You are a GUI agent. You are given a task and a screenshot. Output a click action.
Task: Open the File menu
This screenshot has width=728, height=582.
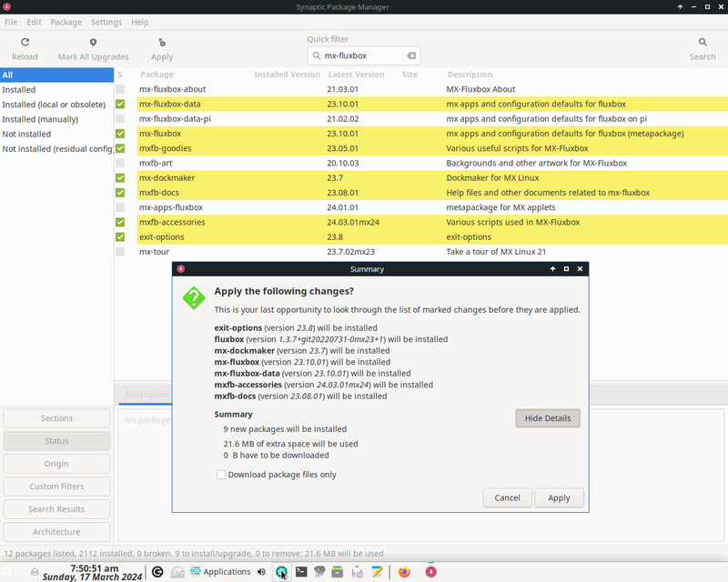coord(11,22)
